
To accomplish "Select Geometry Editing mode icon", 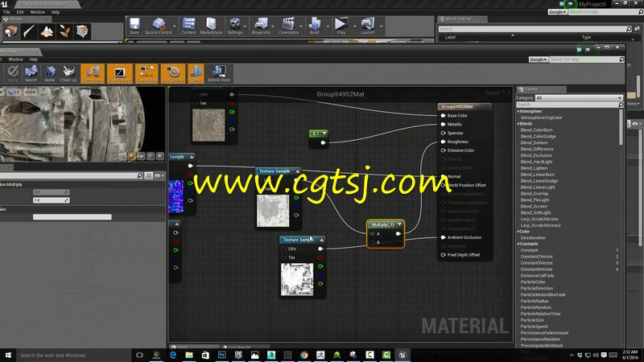I will [82, 31].
